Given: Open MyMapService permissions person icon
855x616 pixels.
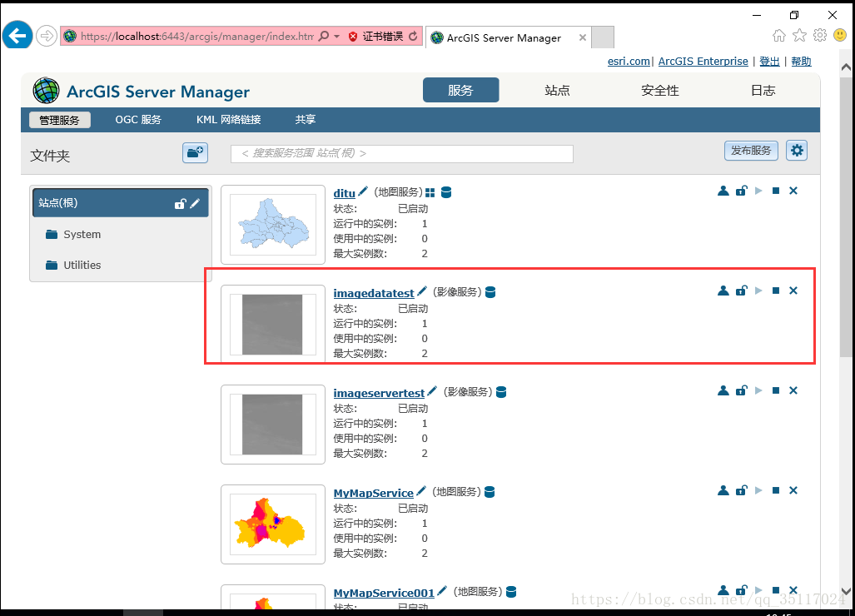Looking at the screenshot, I should click(723, 490).
